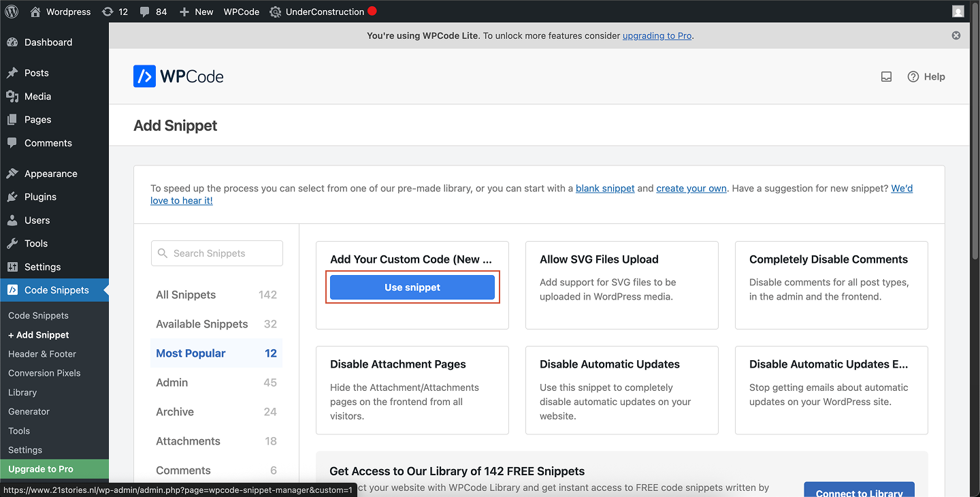Image resolution: width=980 pixels, height=497 pixels.
Task: Open the Plugins menu
Action: pos(39,196)
